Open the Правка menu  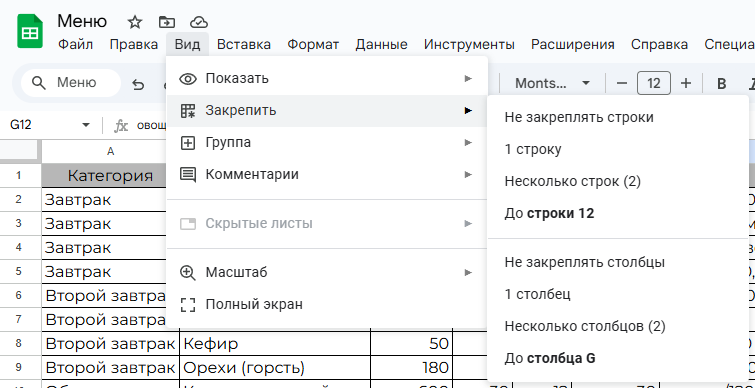coord(134,45)
